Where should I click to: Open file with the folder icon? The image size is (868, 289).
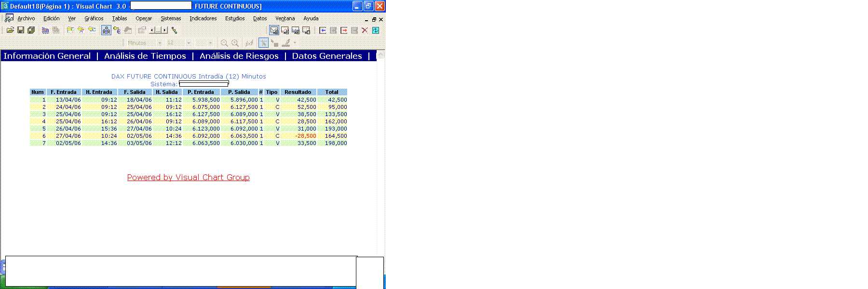tap(10, 30)
